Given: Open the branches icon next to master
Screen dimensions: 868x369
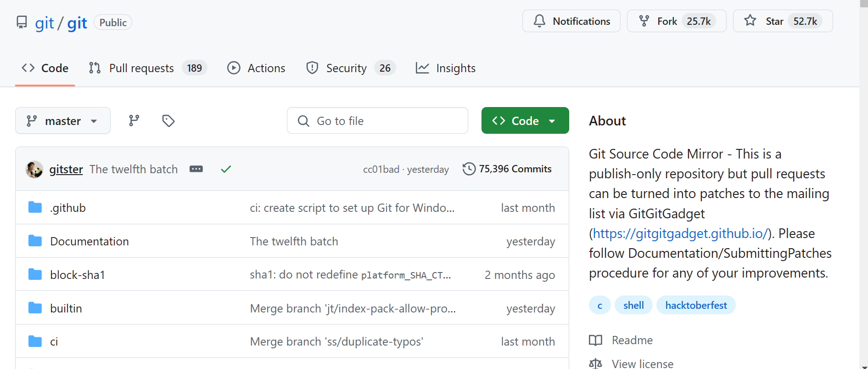Looking at the screenshot, I should pyautogui.click(x=134, y=121).
